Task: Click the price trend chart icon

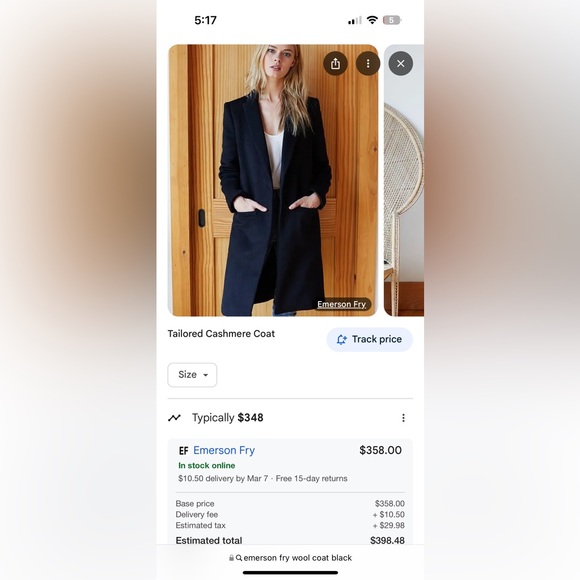Action: (x=174, y=418)
